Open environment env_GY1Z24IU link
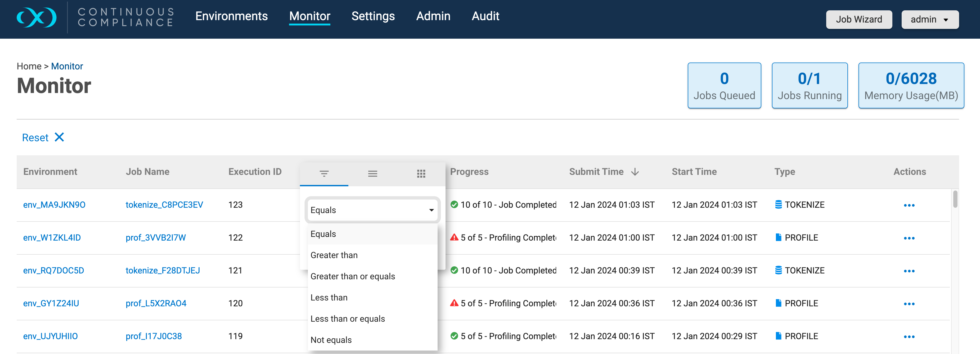 click(x=51, y=303)
